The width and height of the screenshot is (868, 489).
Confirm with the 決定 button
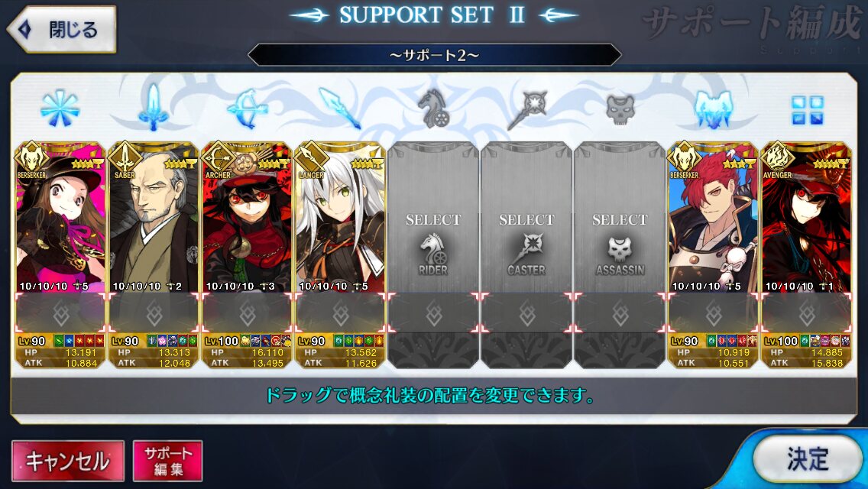(x=808, y=458)
